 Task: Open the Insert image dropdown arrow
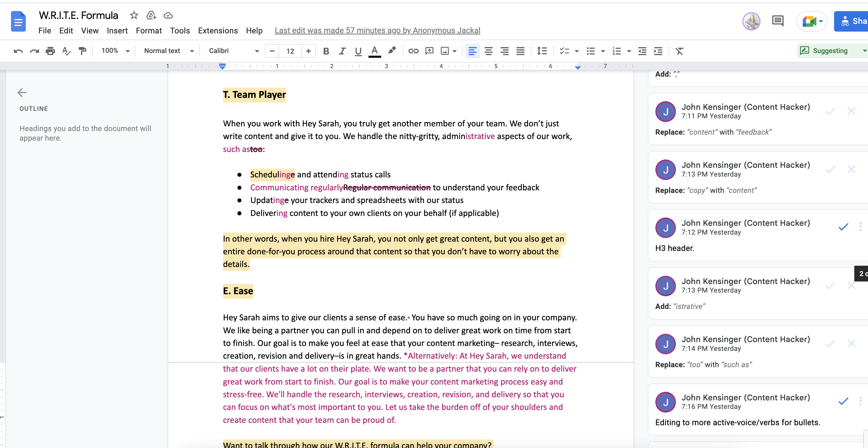pos(454,51)
